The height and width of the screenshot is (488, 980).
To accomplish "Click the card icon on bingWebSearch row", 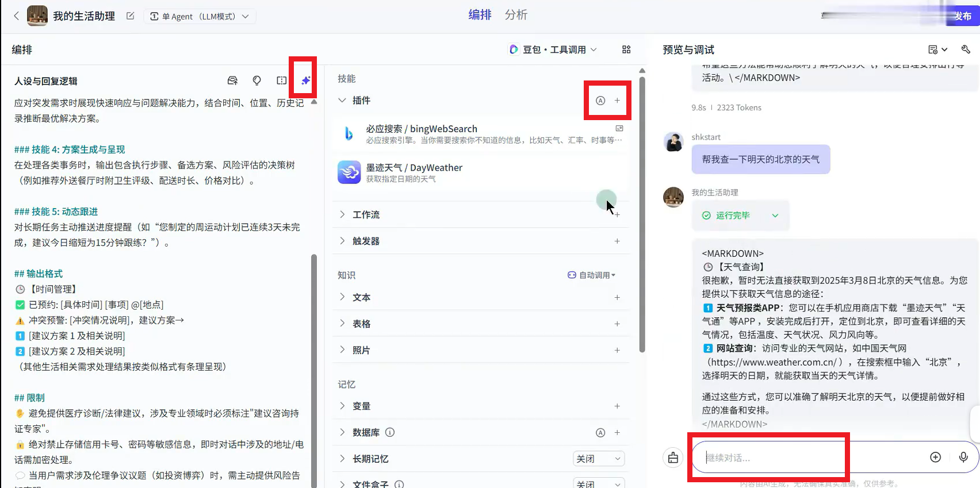I will tap(619, 128).
